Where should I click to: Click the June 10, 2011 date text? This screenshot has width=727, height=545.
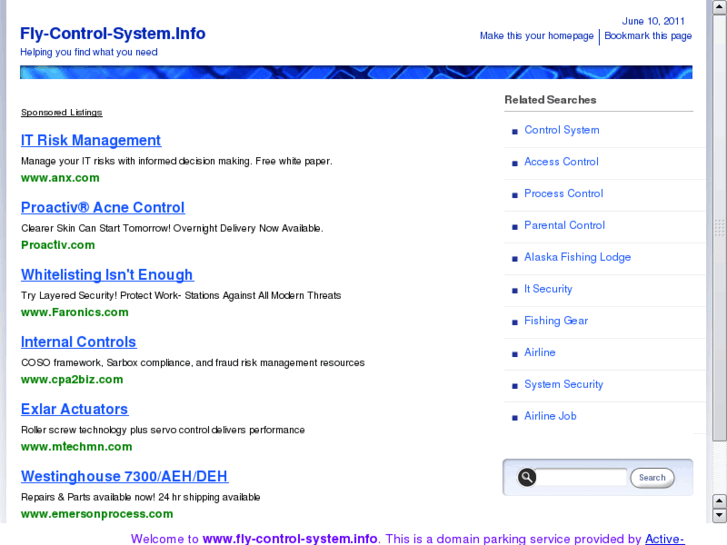point(653,21)
